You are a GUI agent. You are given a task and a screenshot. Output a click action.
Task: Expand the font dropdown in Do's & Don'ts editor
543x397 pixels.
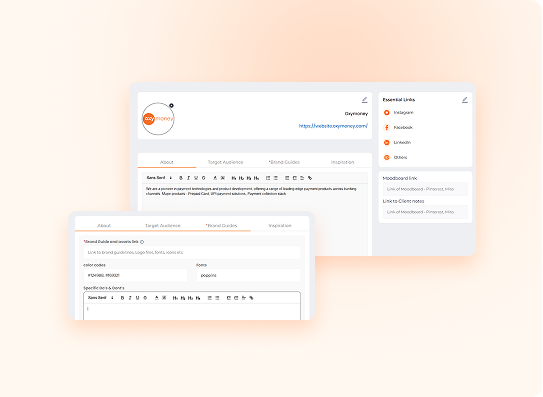point(112,298)
